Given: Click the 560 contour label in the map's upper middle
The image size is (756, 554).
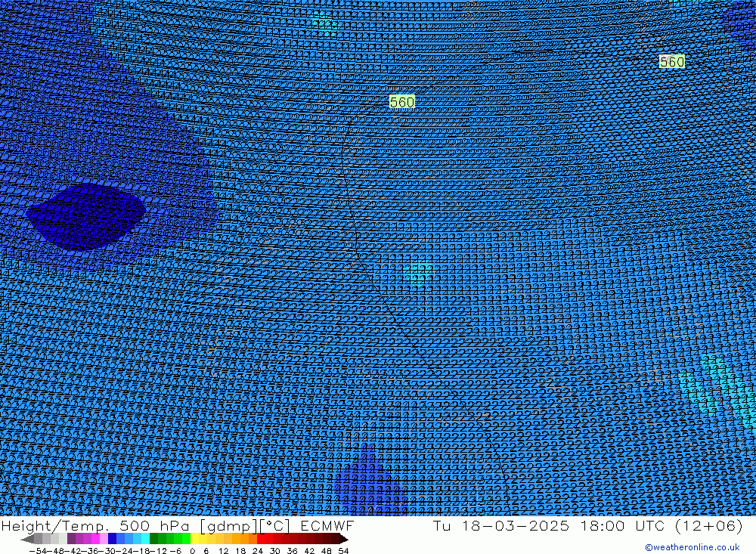Looking at the screenshot, I should [401, 102].
